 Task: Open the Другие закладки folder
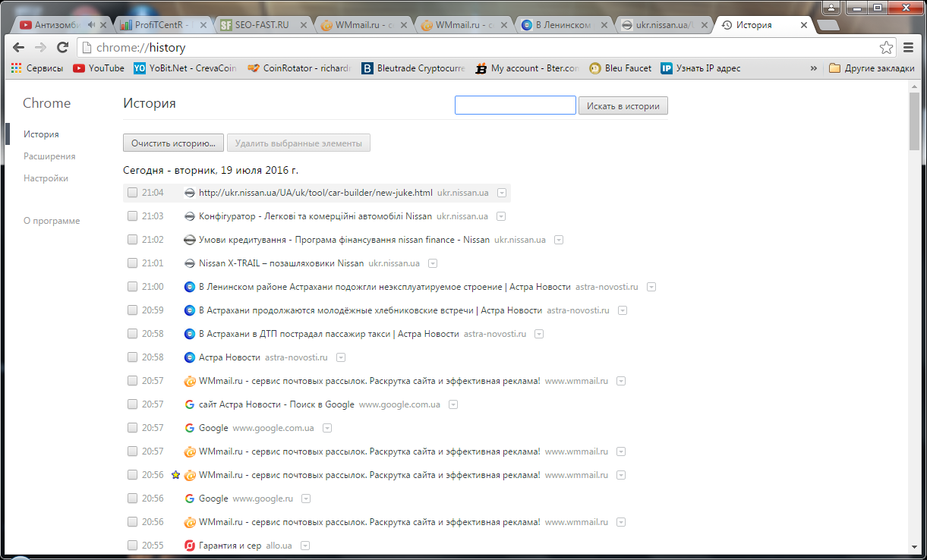pyautogui.click(x=872, y=68)
